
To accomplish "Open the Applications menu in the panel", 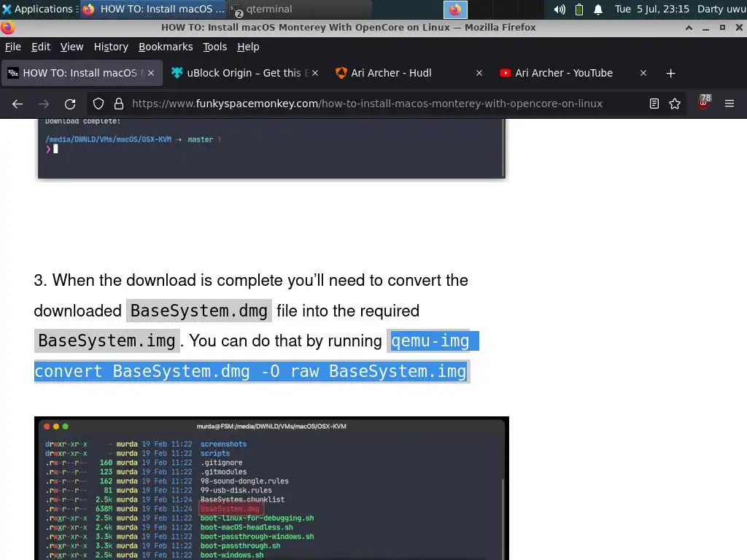I will click(x=39, y=9).
